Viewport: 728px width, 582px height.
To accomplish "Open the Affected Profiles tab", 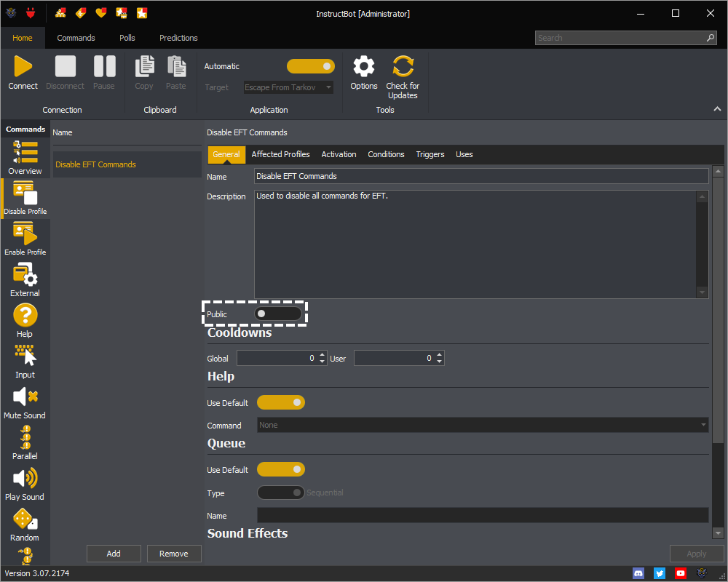I will (x=280, y=154).
